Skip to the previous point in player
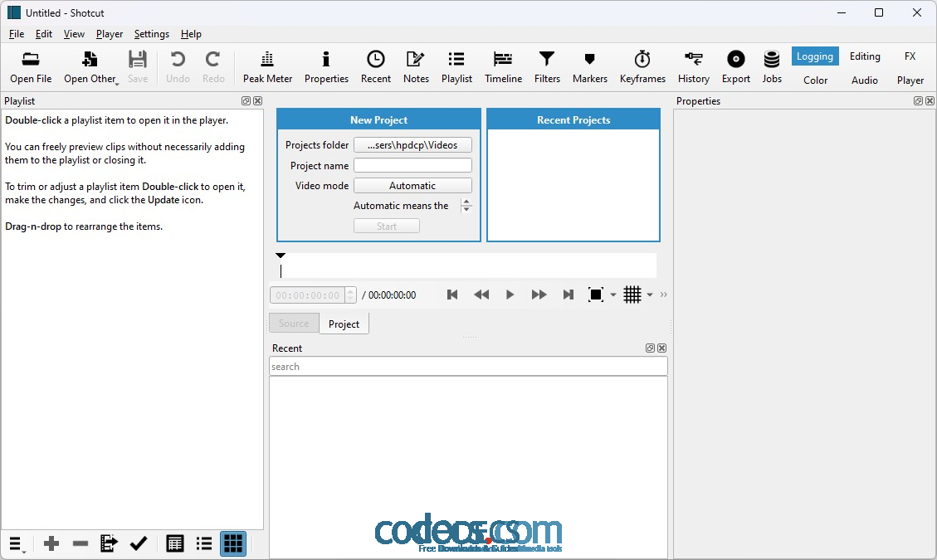937x560 pixels. click(x=452, y=295)
